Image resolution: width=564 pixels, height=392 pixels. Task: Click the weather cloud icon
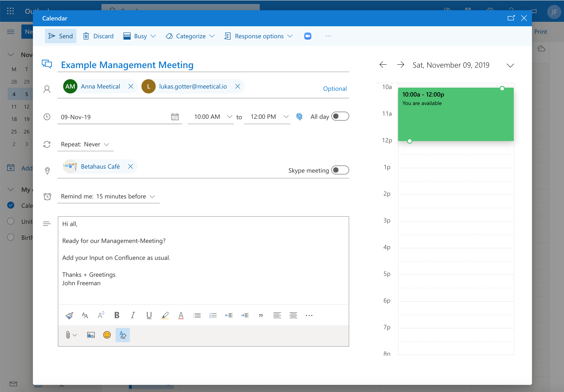click(x=541, y=48)
